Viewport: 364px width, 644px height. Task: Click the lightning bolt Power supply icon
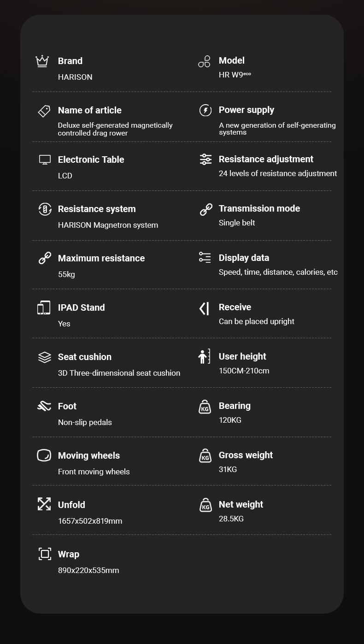point(205,110)
